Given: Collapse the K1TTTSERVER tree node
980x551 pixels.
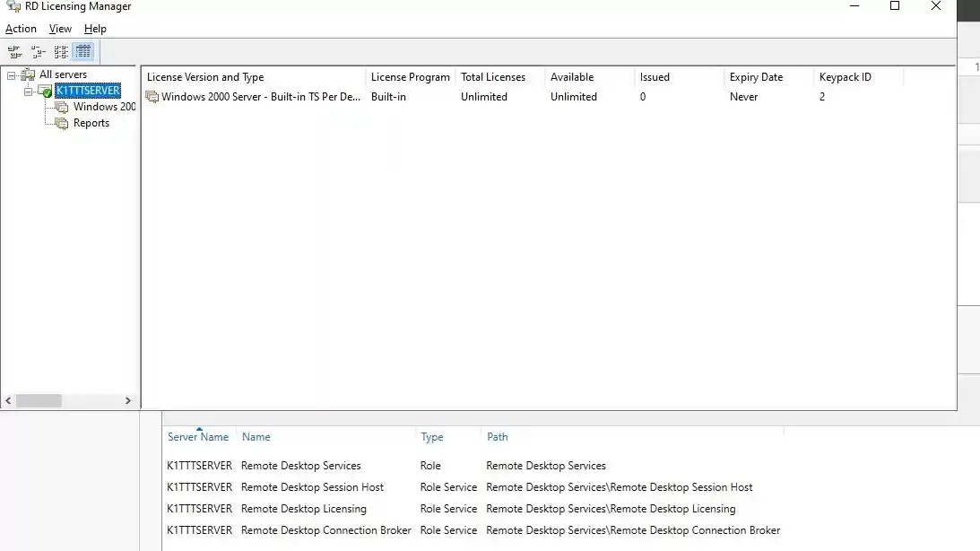Looking at the screenshot, I should click(28, 92).
